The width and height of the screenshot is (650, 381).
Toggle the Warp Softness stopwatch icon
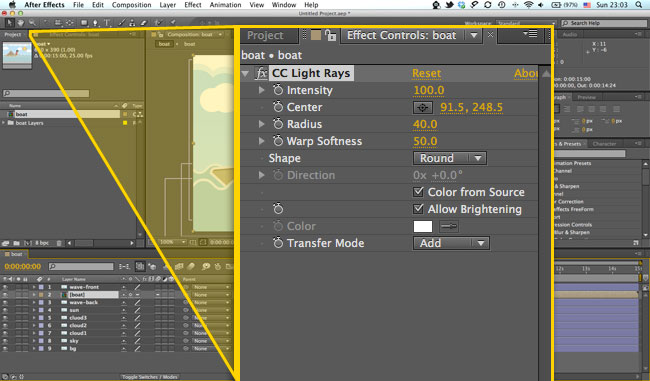click(278, 141)
